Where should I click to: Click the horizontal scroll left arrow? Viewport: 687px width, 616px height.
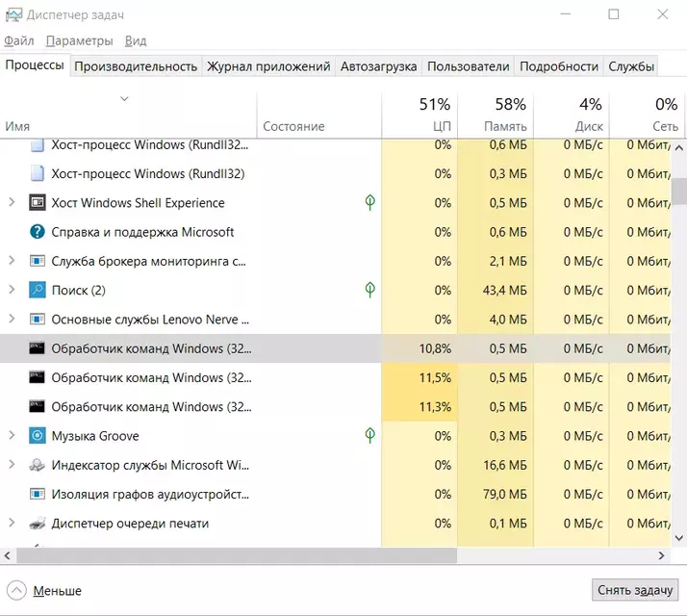[x=8, y=555]
